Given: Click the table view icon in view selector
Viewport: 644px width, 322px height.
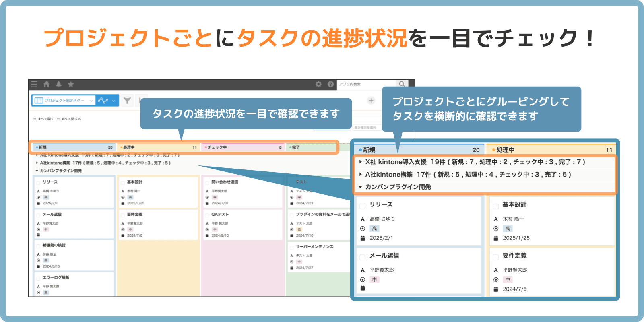Looking at the screenshot, I should (x=39, y=100).
